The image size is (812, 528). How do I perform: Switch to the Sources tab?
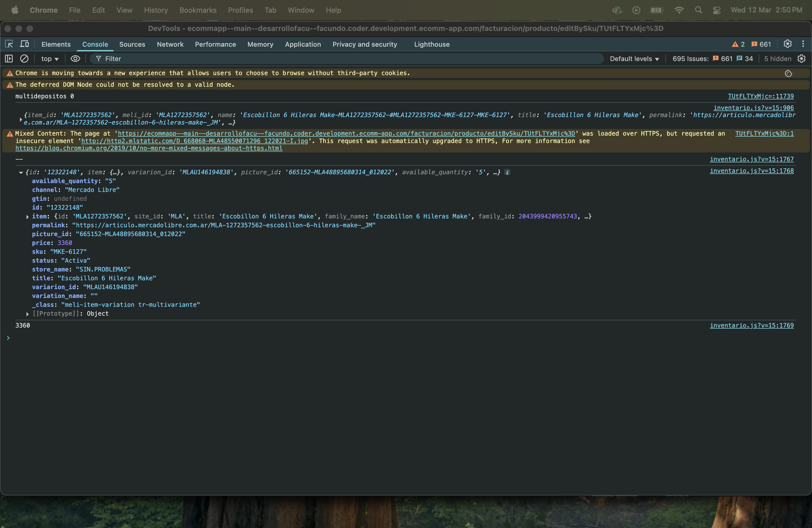coord(132,44)
